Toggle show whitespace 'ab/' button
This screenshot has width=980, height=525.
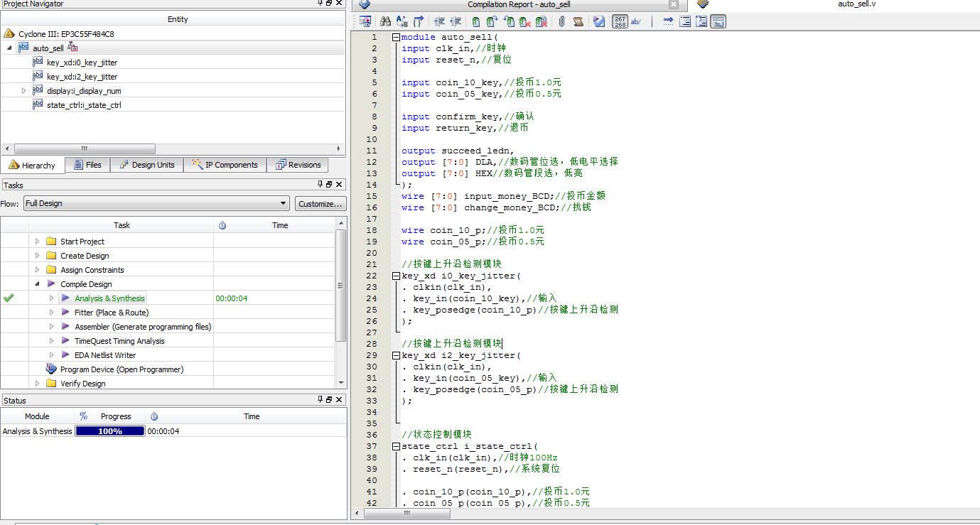coord(636,21)
